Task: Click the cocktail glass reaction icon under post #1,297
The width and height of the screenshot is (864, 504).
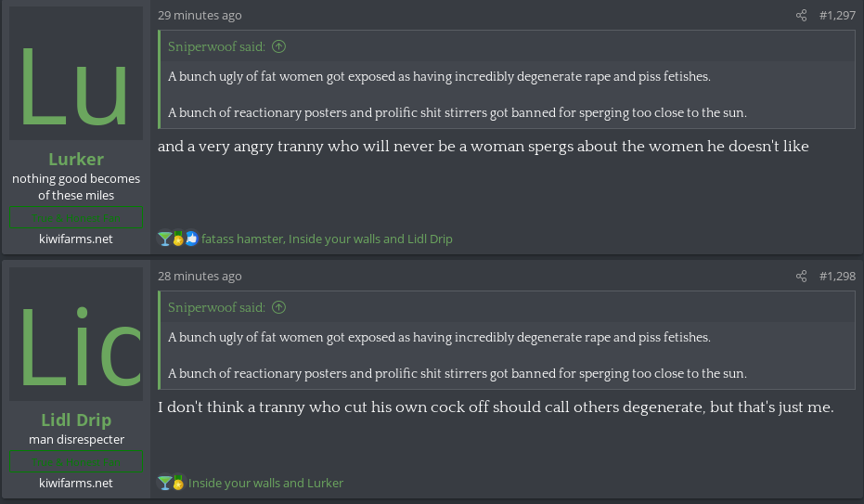Action: click(x=164, y=239)
